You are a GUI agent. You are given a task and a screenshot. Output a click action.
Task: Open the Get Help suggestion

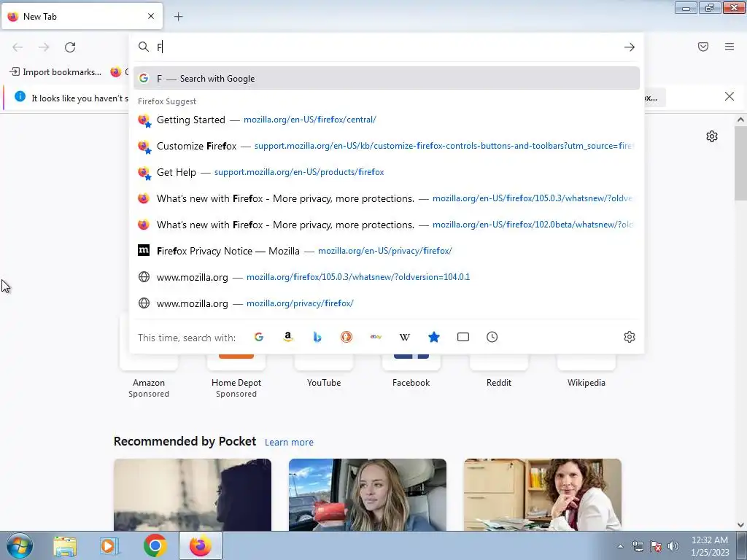click(x=387, y=172)
